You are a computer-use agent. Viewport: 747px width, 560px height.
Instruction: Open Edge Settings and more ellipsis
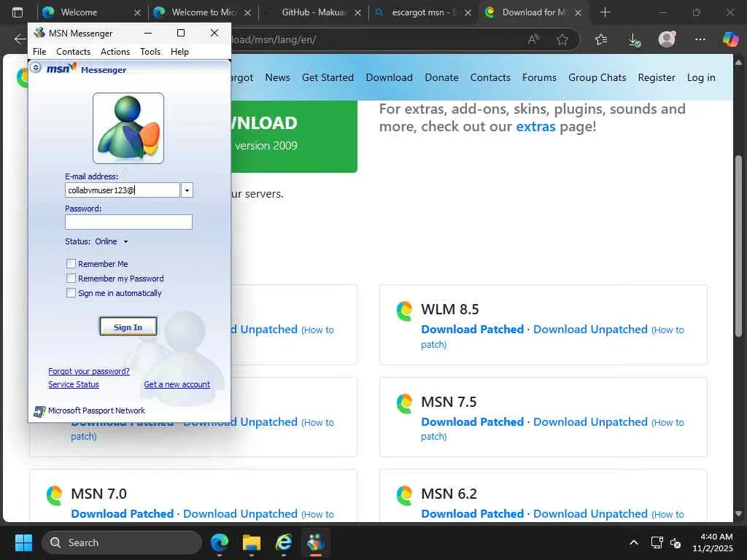[x=700, y=39]
